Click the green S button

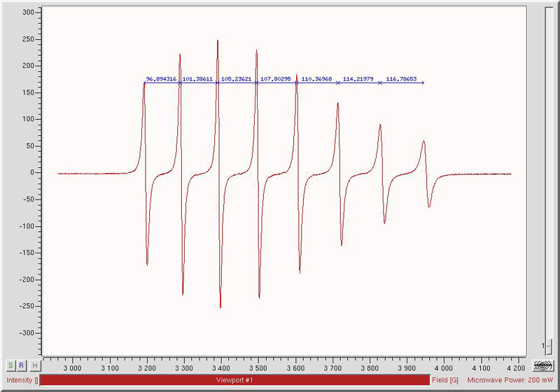[10, 365]
